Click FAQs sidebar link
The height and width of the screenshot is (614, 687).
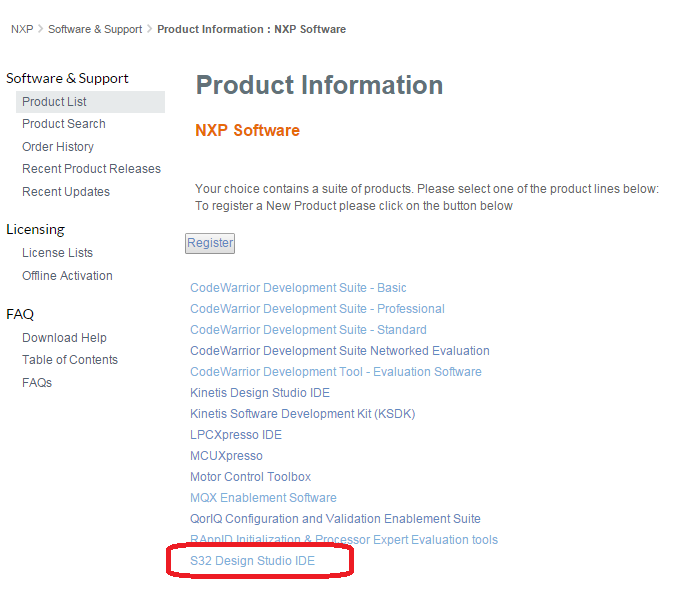[x=37, y=383]
